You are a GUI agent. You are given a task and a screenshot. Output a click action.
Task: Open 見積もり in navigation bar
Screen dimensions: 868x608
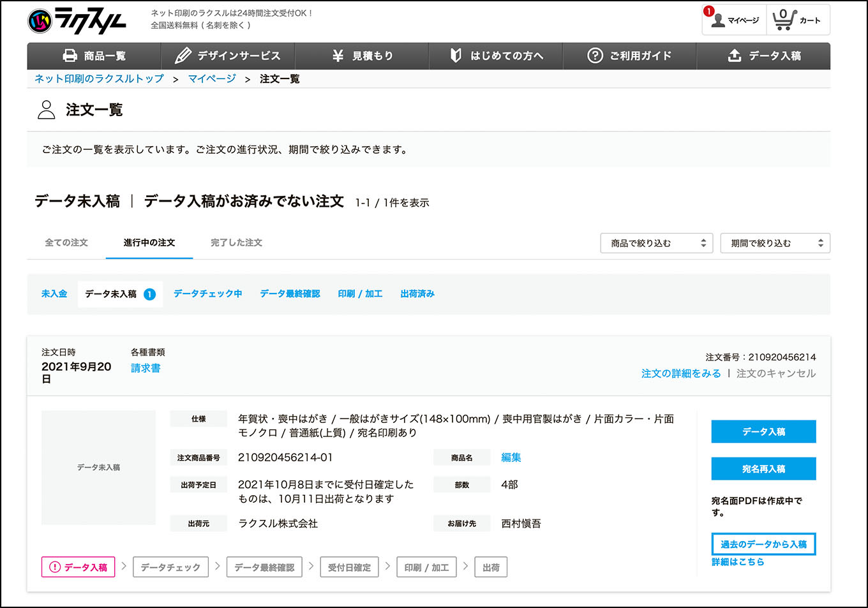pyautogui.click(x=362, y=56)
